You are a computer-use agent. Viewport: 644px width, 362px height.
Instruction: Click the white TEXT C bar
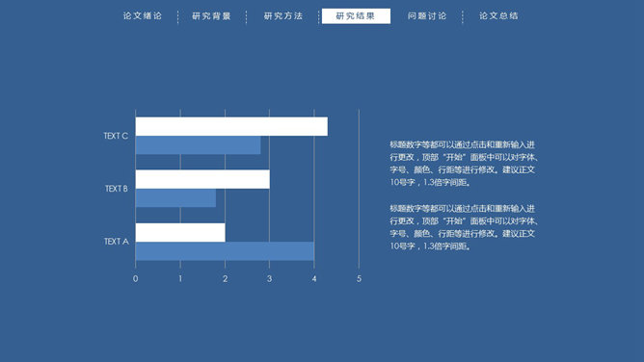click(x=231, y=126)
